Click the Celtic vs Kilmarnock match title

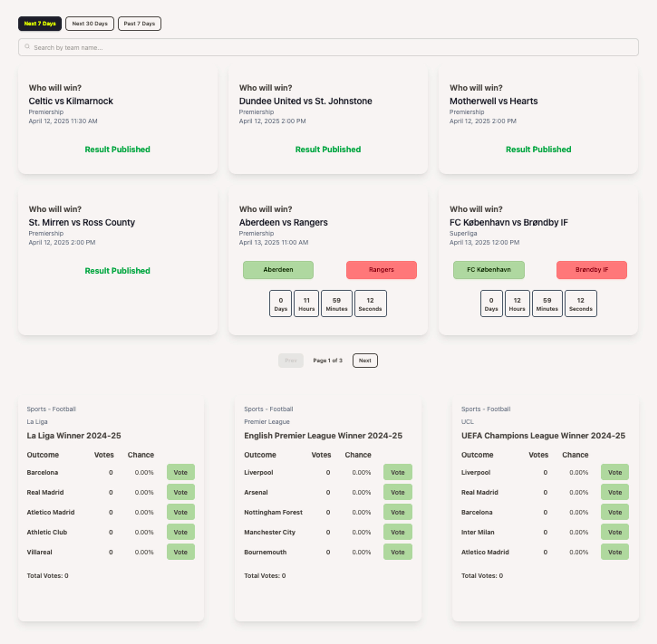pos(71,101)
